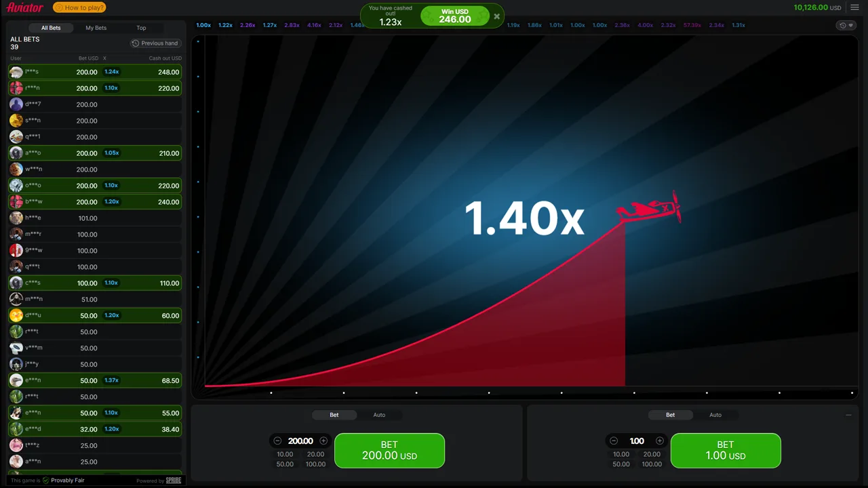Viewport: 868px width, 488px height.
Task: Open the Provably Fair link
Action: tap(67, 481)
